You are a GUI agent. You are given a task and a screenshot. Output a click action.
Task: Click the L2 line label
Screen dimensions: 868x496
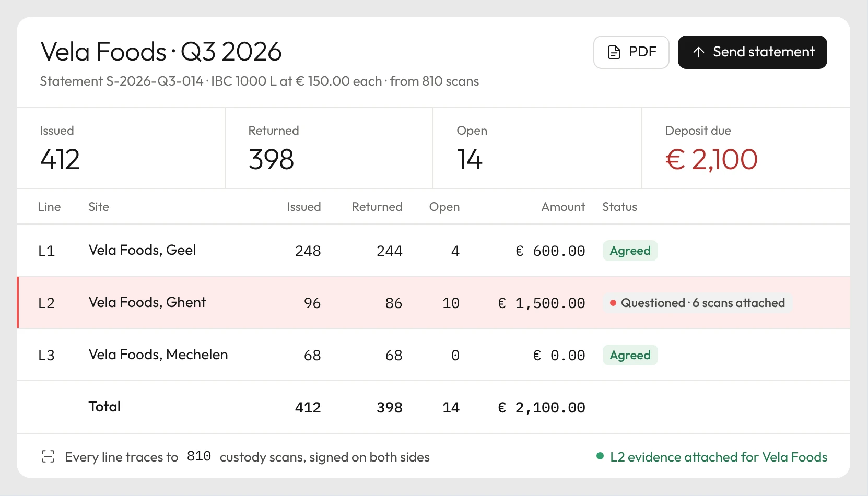coord(46,303)
